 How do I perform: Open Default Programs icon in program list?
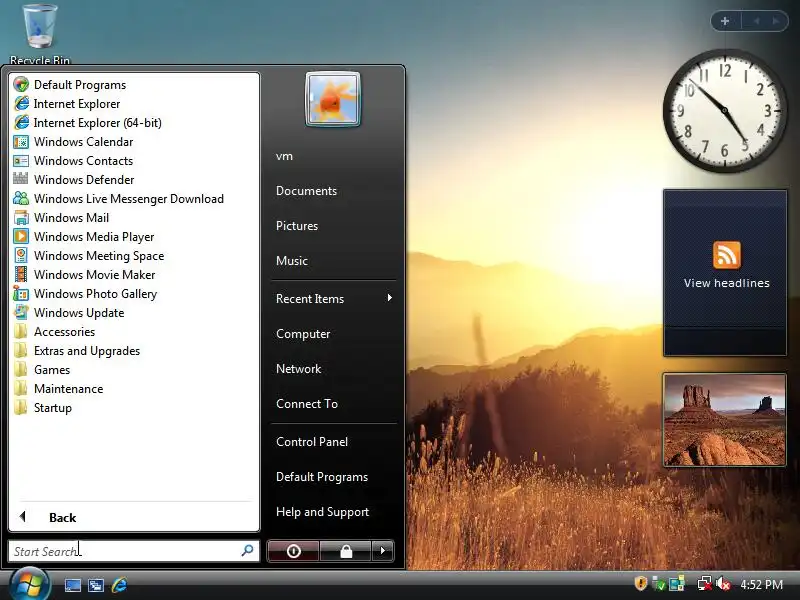(x=21, y=85)
